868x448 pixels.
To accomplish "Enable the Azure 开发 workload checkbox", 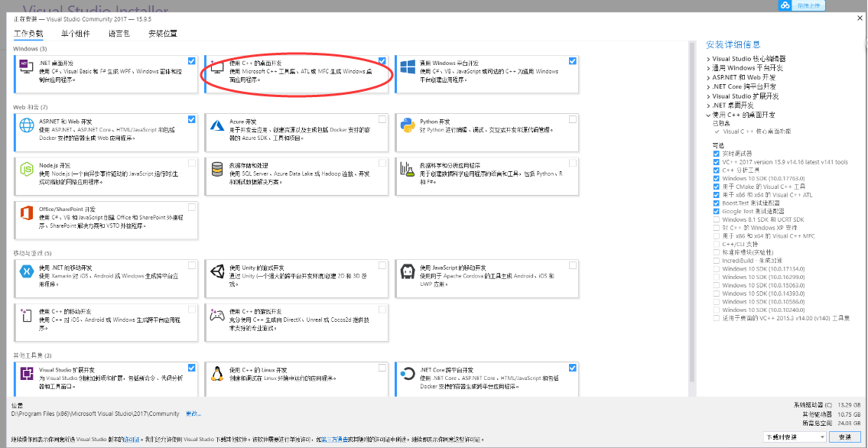I will (382, 119).
